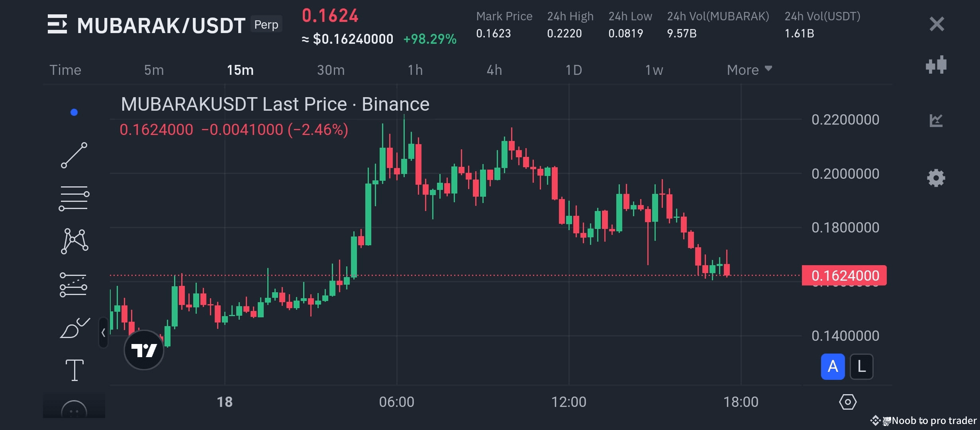The image size is (980, 430).
Task: Toggle auto scale with the A button
Action: pos(832,366)
